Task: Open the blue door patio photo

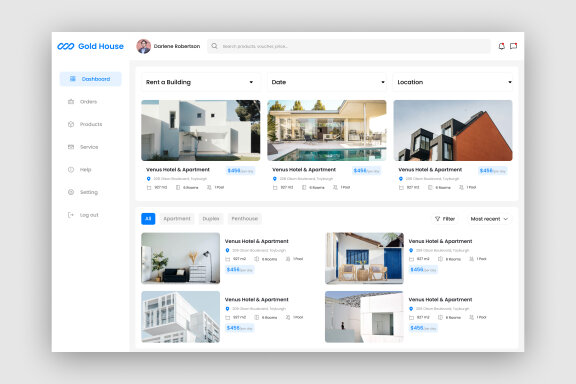Action: click(x=364, y=258)
